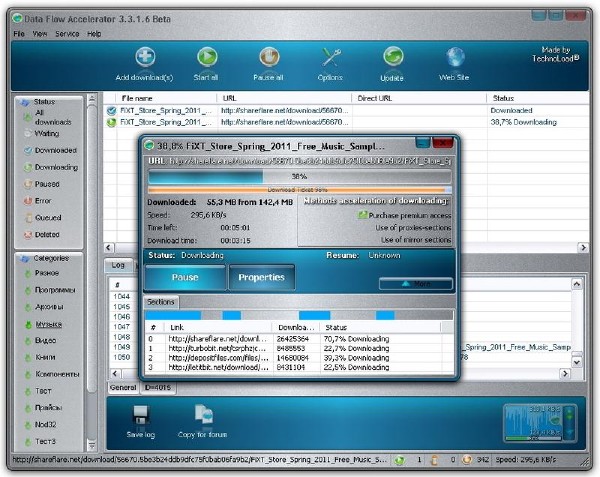The height and width of the screenshot is (477, 600).
Task: Toggle the Purchase premium access checkbox
Action: (363, 215)
